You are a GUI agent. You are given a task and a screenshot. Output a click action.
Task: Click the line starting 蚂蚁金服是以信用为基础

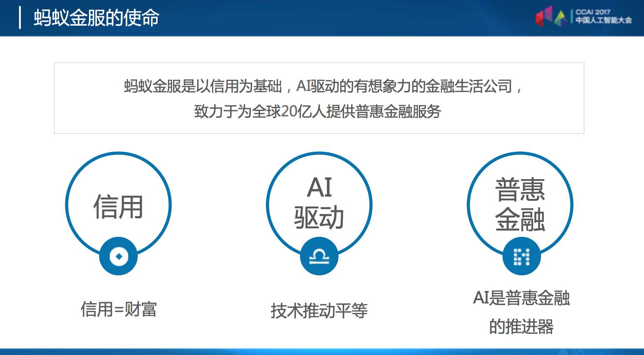(x=323, y=86)
